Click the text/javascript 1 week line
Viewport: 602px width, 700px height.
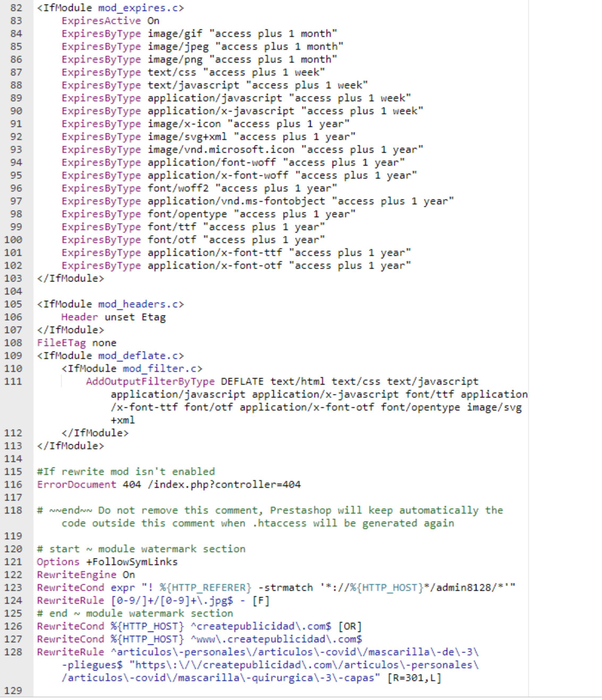pyautogui.click(x=214, y=85)
